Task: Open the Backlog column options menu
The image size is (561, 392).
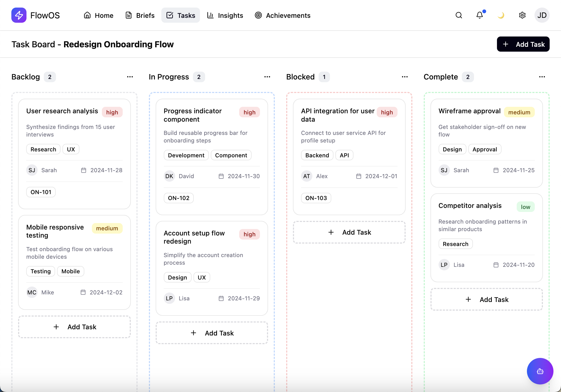Action: coord(130,77)
